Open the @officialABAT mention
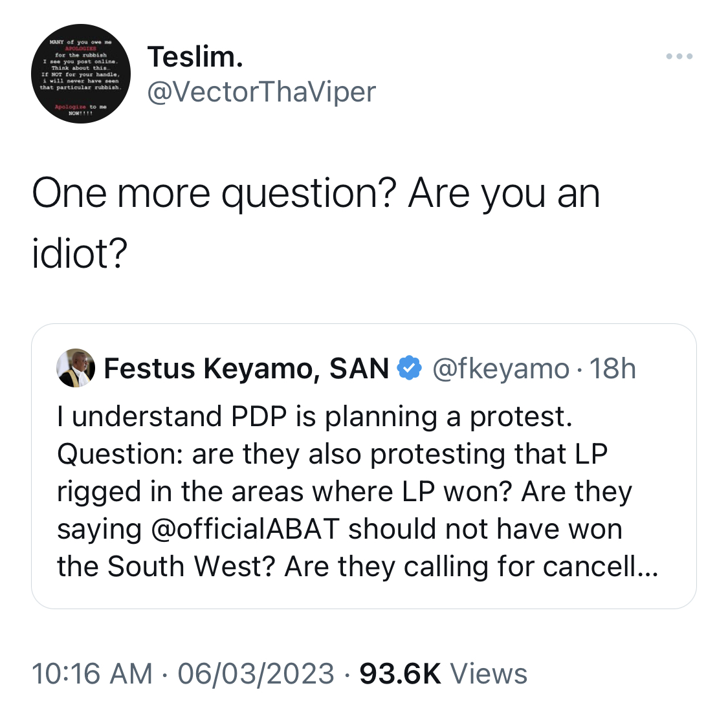 coord(245,529)
